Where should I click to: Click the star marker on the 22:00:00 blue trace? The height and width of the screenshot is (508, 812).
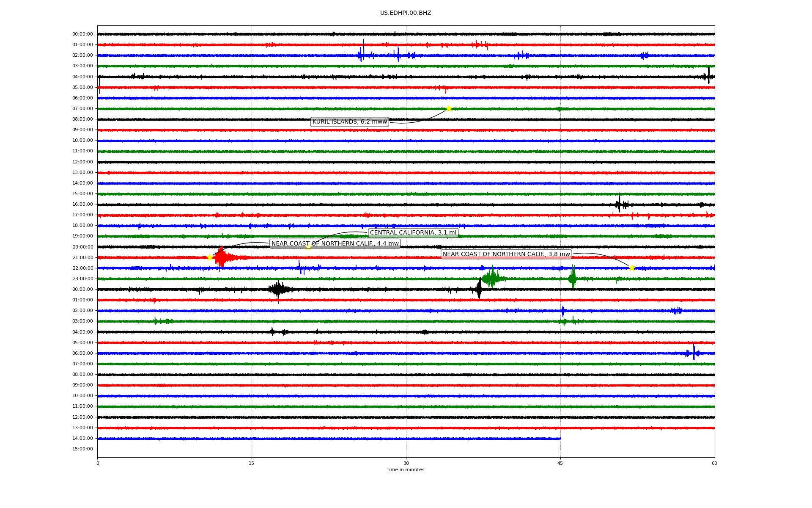632,268
